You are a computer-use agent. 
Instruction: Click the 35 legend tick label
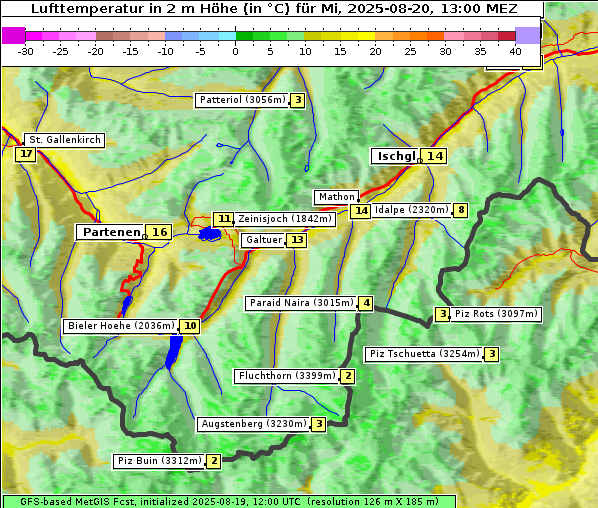pos(480,52)
